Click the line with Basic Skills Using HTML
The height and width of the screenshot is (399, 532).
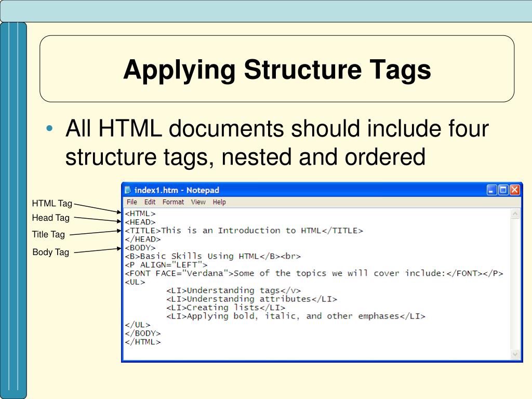coord(212,256)
